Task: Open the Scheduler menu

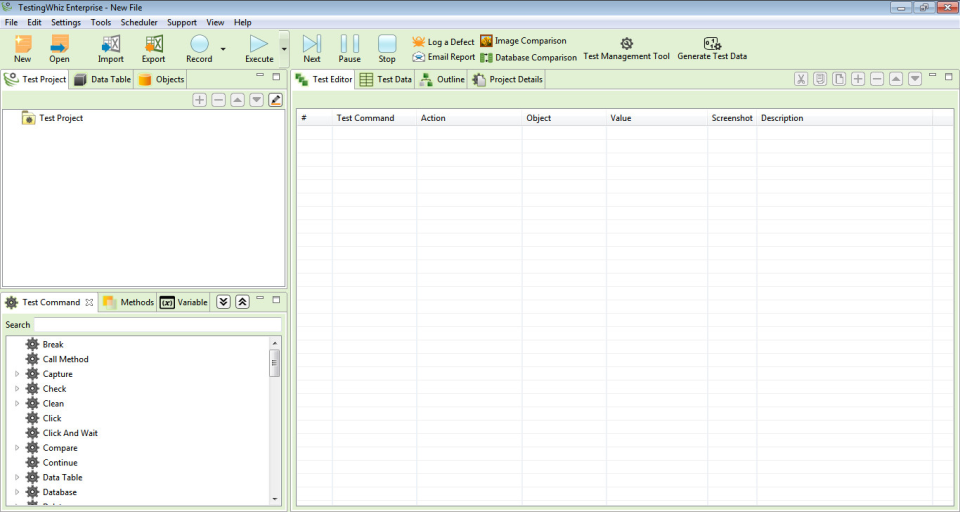Action: pyautogui.click(x=139, y=22)
